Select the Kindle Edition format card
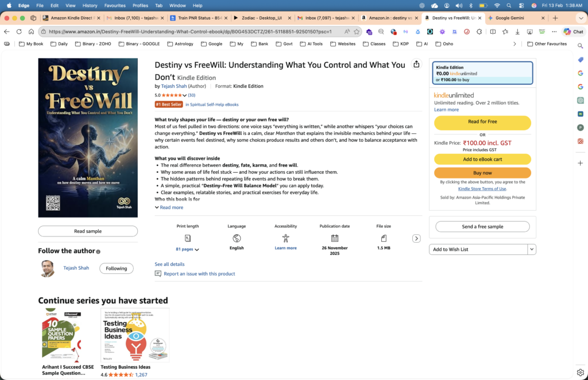This screenshot has width=588, height=380. point(482,73)
